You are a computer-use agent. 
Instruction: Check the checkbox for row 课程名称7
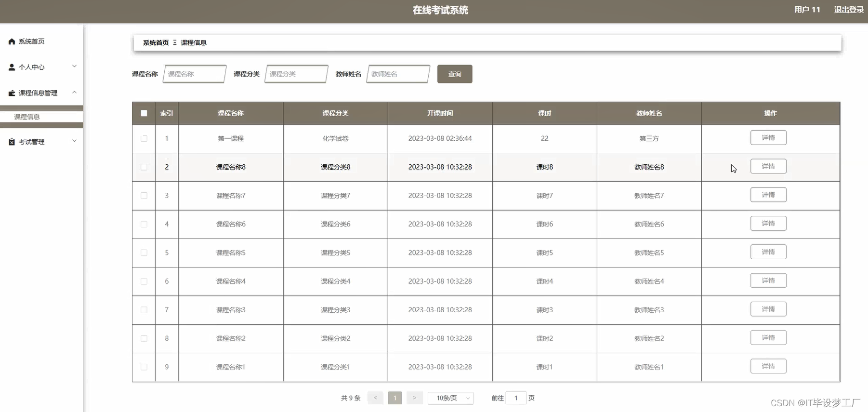144,196
